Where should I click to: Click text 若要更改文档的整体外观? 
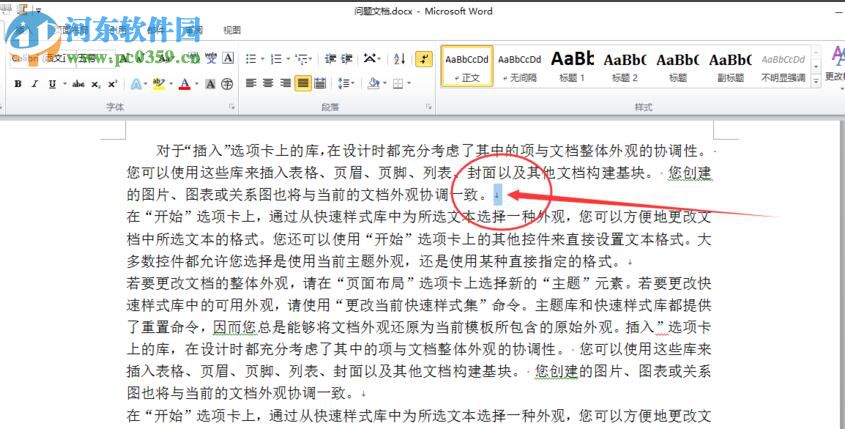[x=207, y=283]
